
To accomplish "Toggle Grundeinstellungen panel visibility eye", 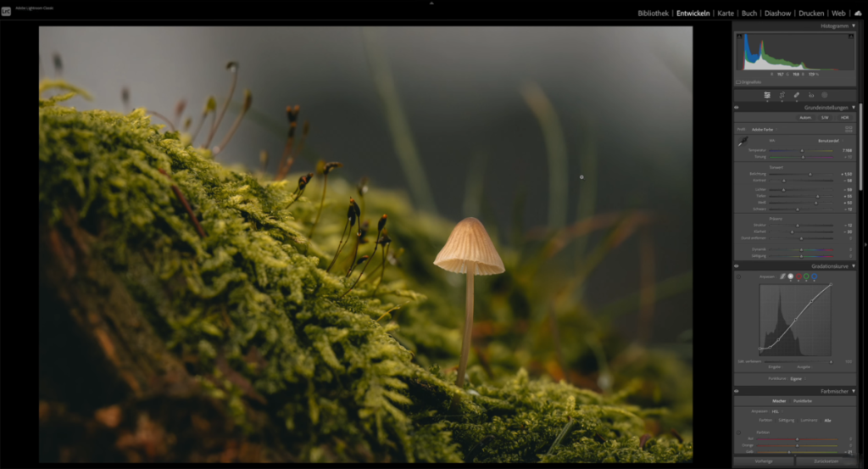I will (x=737, y=108).
